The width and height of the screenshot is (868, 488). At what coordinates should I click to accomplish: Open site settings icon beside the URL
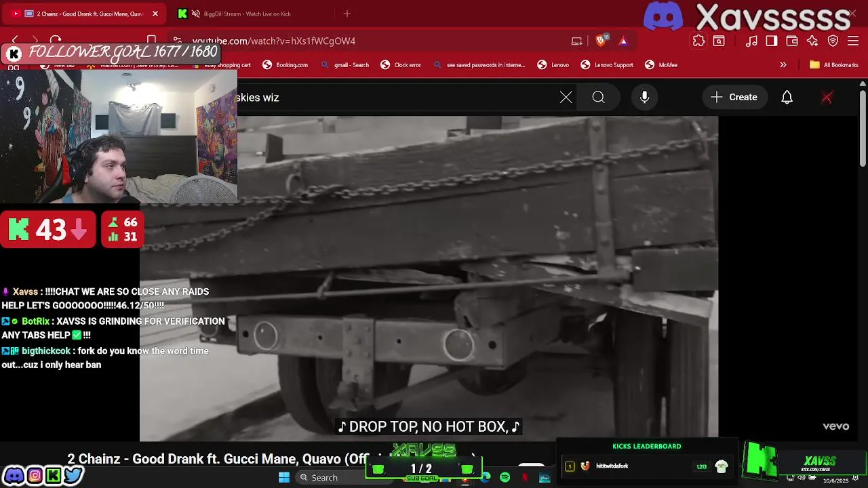(x=177, y=41)
